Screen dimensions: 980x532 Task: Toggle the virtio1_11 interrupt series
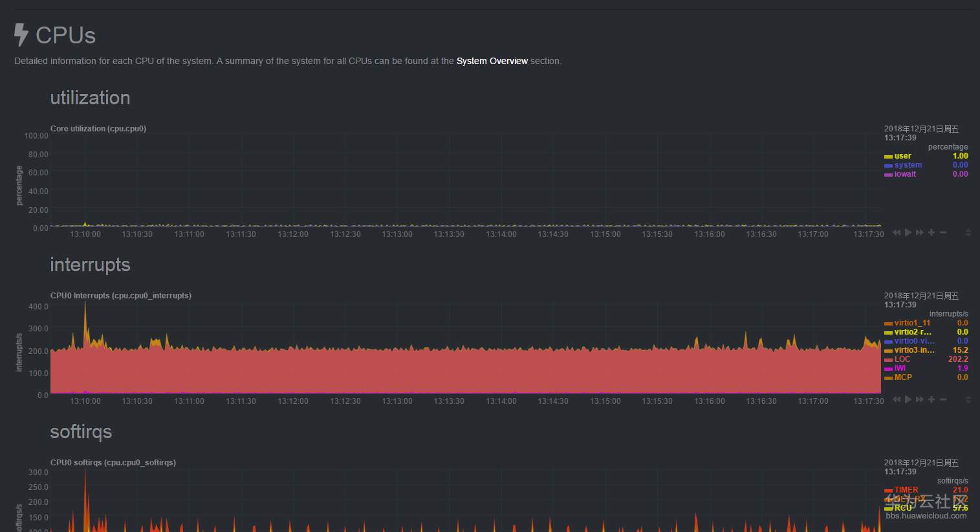pyautogui.click(x=912, y=323)
